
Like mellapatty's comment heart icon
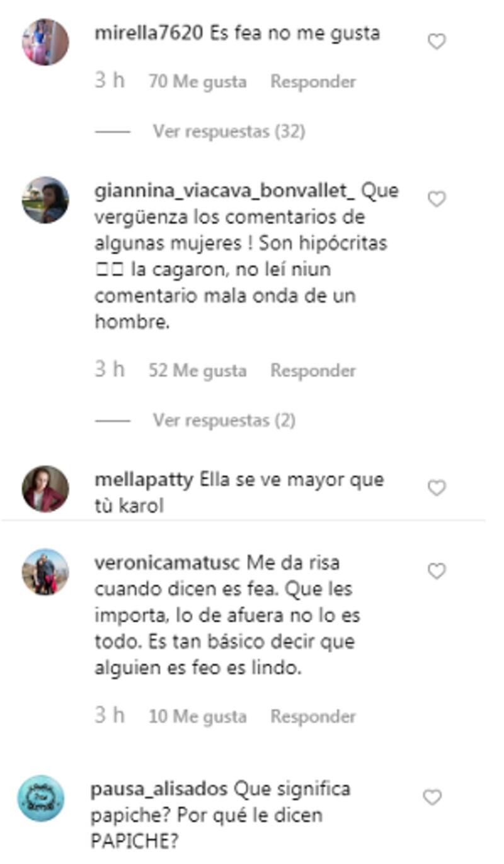point(437,488)
